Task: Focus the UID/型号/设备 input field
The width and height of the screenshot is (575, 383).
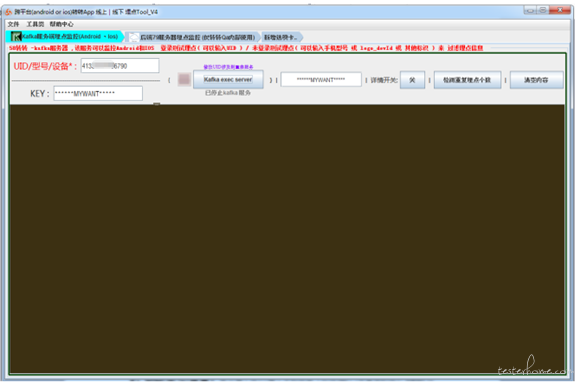Action: click(120, 66)
